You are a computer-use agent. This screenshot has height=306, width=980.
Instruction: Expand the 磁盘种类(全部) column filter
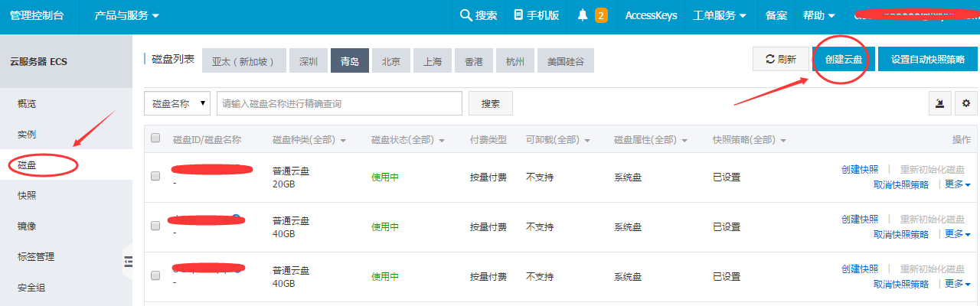[309, 140]
